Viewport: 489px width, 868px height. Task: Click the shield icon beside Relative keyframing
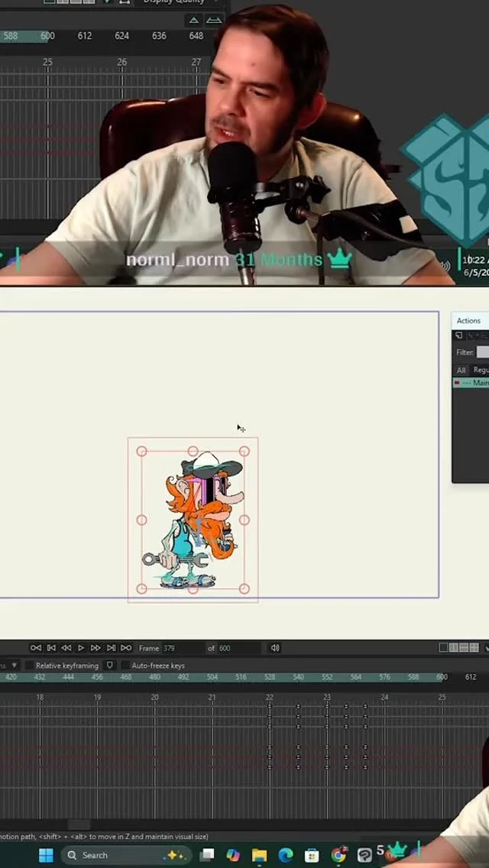coord(110,666)
